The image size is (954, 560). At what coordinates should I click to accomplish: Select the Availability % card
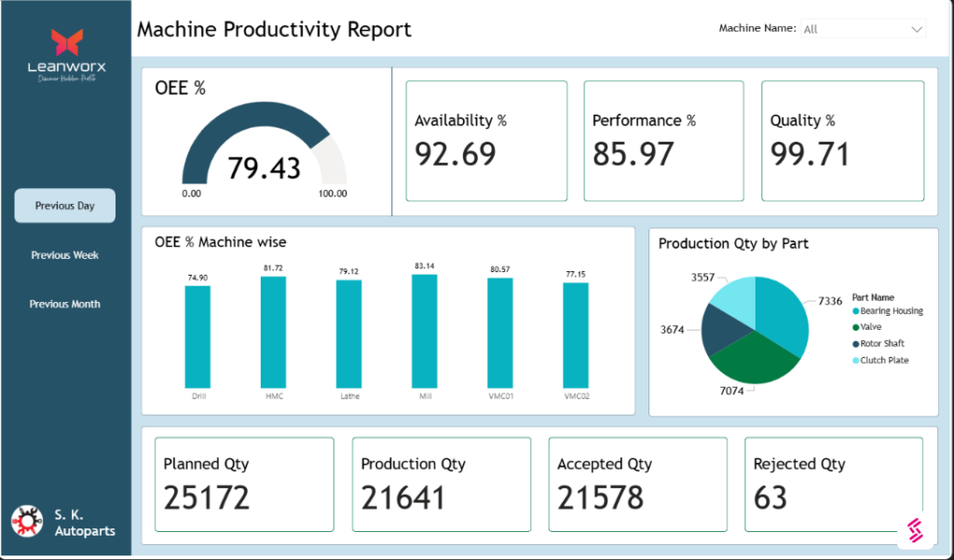coord(486,141)
